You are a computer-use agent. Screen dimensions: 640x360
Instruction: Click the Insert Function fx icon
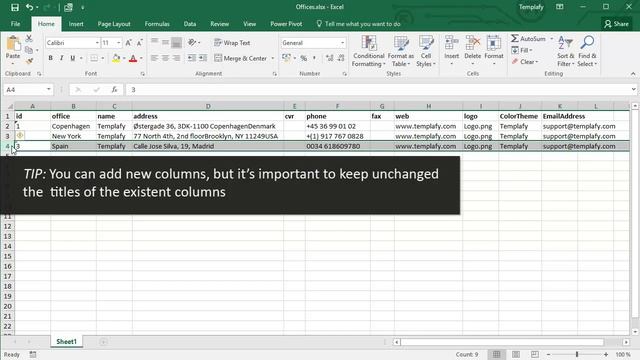[115, 89]
